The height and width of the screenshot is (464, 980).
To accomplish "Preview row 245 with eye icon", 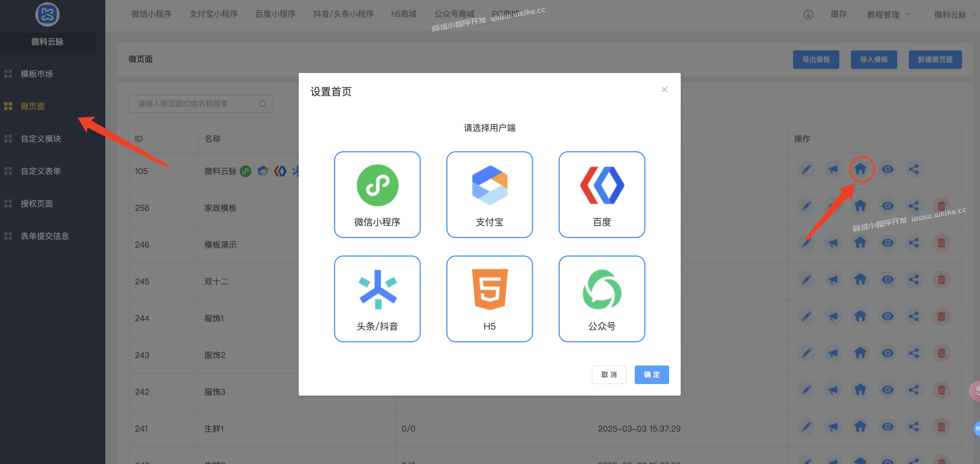I will tap(887, 280).
